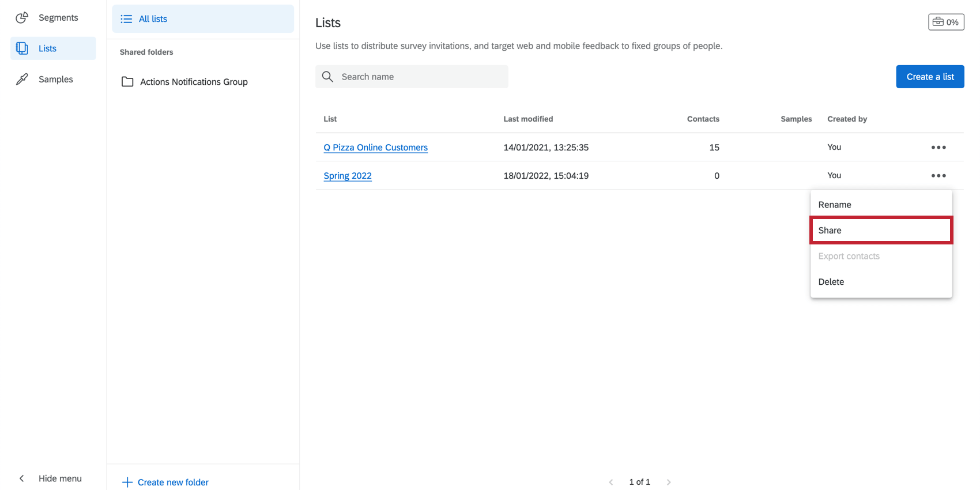
Task: Open the Segments pie chart icon
Action: point(22,18)
